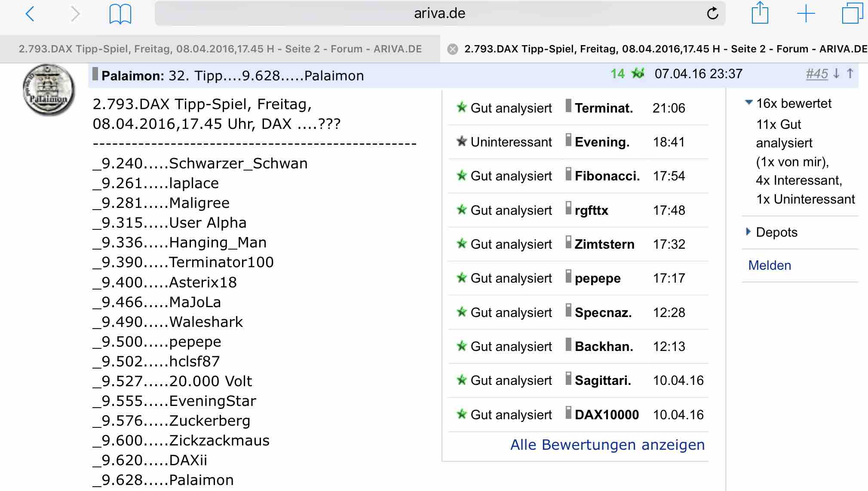Open post number #45 permalink
The height and width of the screenshot is (491, 868).
(816, 74)
